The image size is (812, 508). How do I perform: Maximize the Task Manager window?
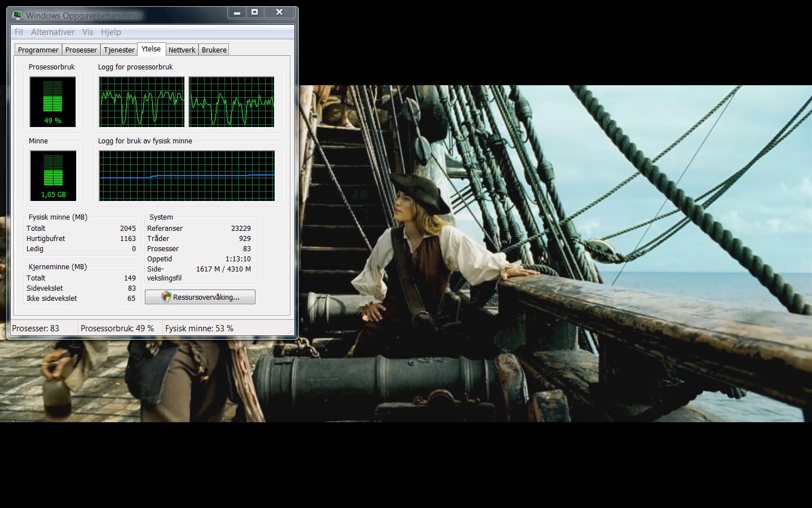pos(255,12)
